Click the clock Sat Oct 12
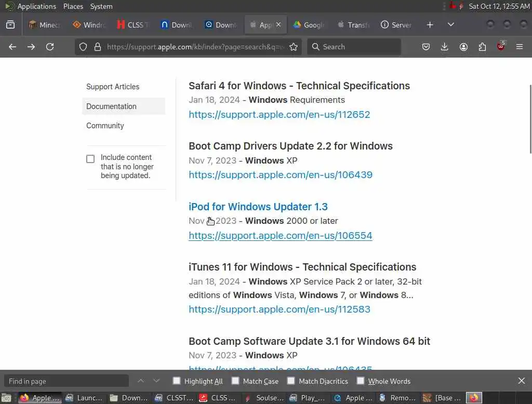The image size is (532, 404). tap(499, 6)
